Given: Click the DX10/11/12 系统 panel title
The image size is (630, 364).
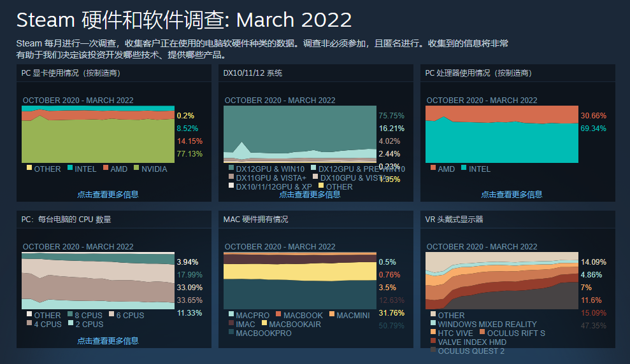Looking at the screenshot, I should tap(253, 73).
